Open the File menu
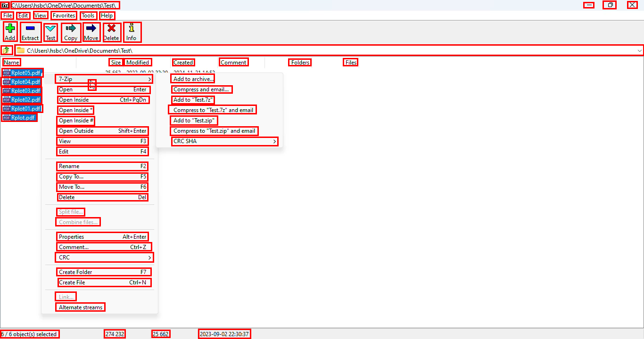The width and height of the screenshot is (644, 339). click(x=8, y=16)
